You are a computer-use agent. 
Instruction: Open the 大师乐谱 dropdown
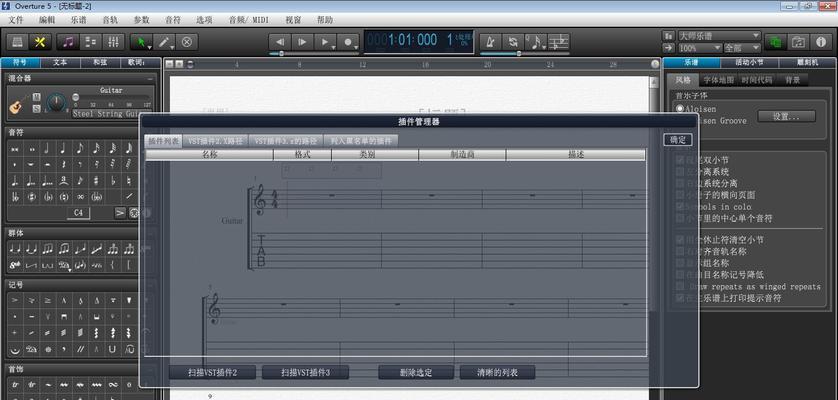click(719, 36)
